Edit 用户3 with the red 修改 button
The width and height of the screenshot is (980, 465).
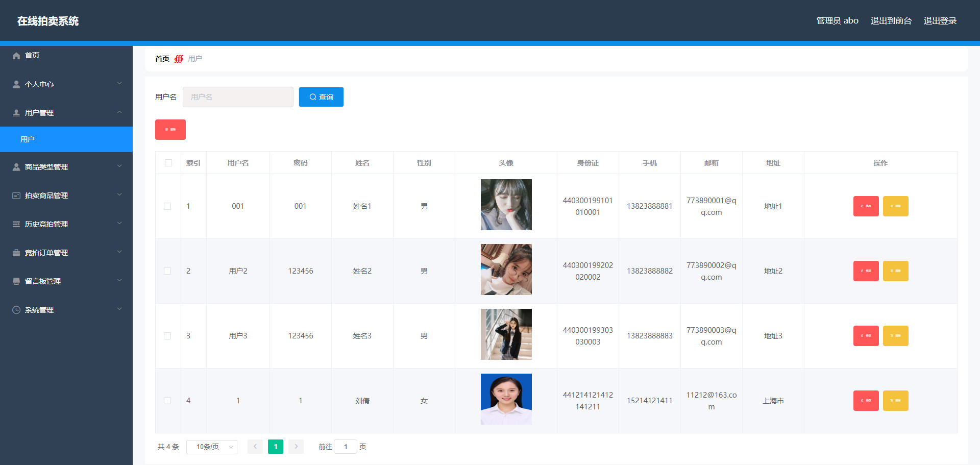pos(866,336)
